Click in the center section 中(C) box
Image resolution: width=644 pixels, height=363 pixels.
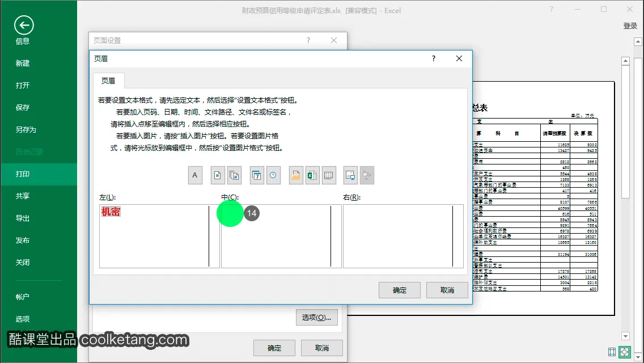281,237
